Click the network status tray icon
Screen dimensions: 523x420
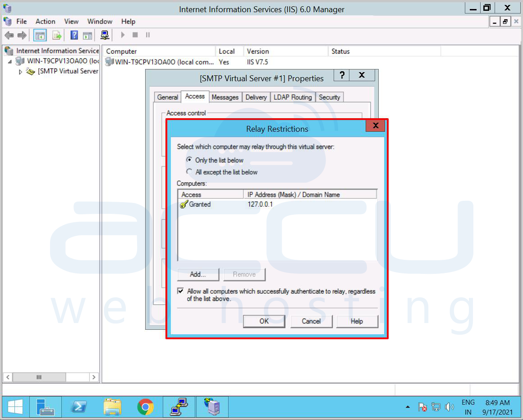[436, 407]
